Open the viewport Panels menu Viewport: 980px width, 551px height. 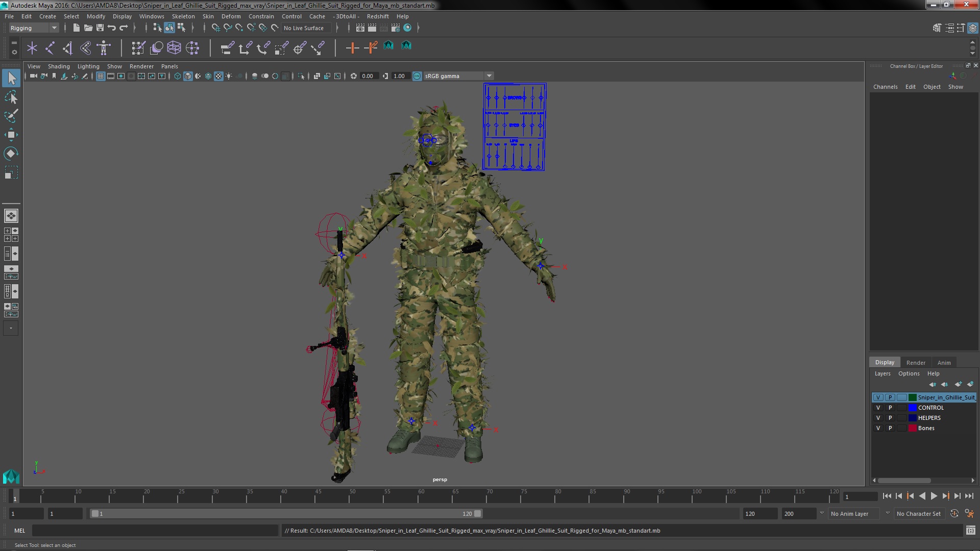tap(169, 66)
